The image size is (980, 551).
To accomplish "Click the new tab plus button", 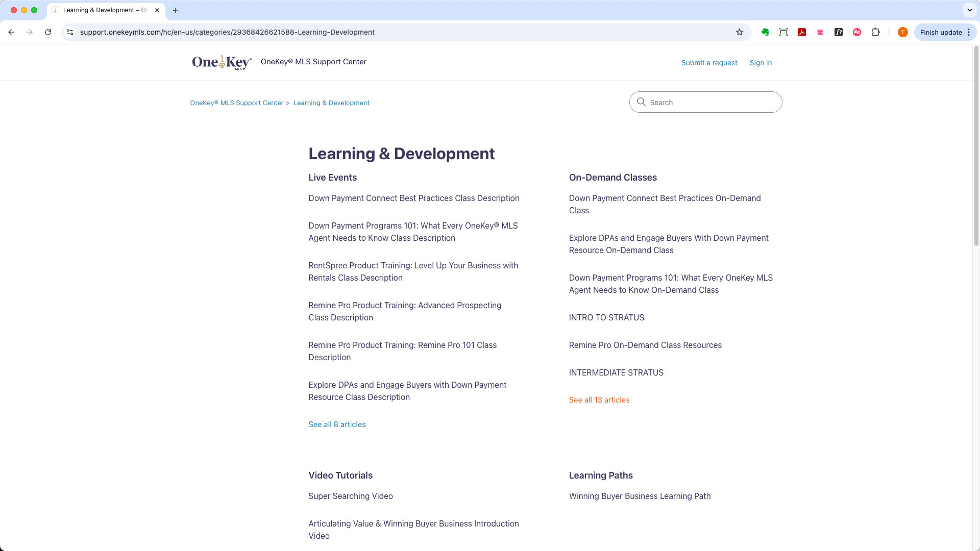I will (x=176, y=10).
